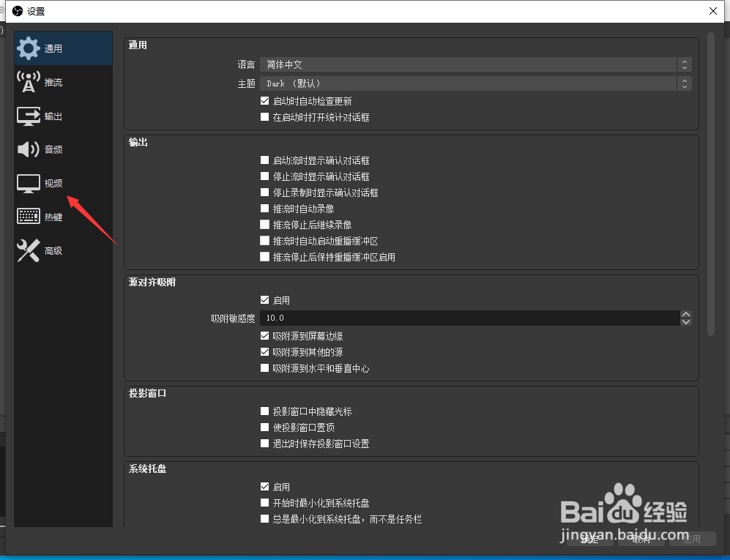Uncheck 吸附源到其他的源

264,352
